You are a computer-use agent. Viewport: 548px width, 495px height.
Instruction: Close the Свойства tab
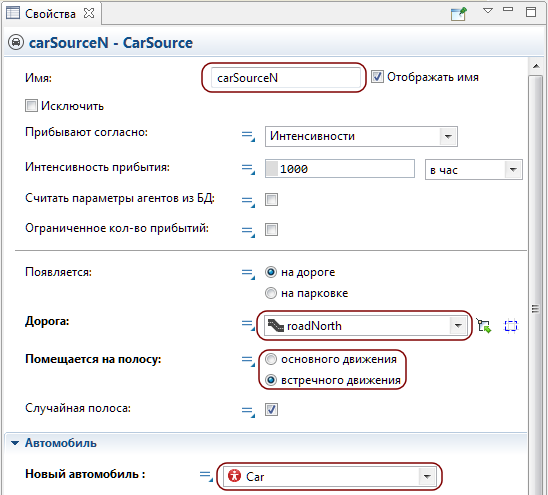pos(89,13)
